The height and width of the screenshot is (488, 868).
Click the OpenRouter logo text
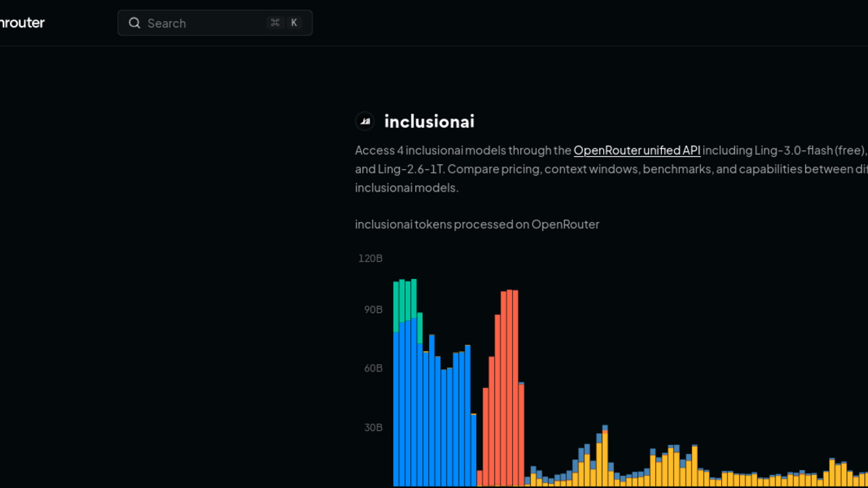[x=22, y=23]
